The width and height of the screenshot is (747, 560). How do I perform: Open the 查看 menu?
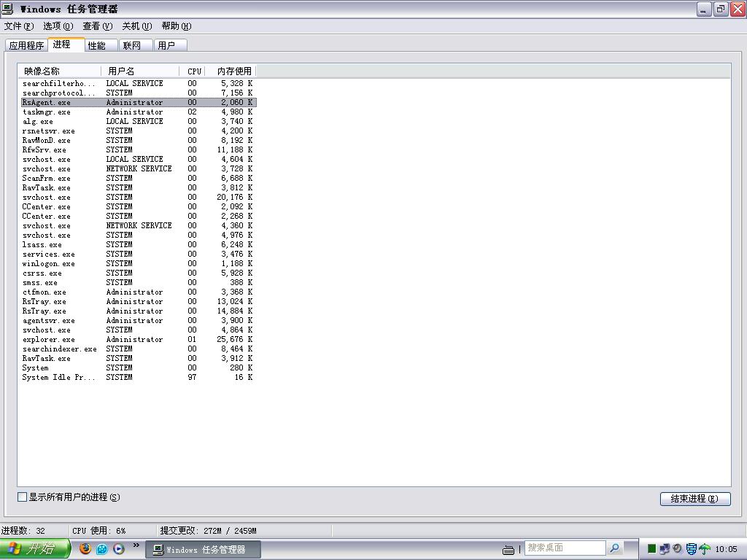point(98,26)
